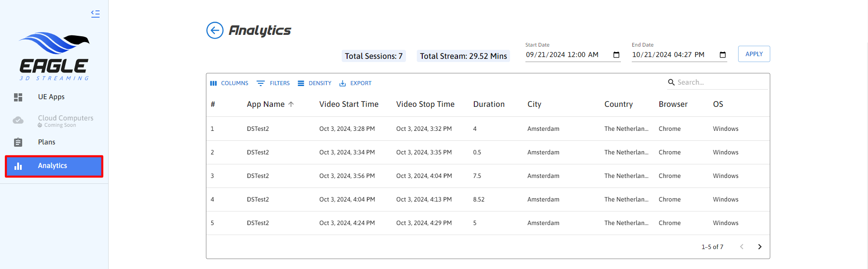This screenshot has width=868, height=269.
Task: Collapse the sidebar using the menu icon
Action: click(x=95, y=14)
